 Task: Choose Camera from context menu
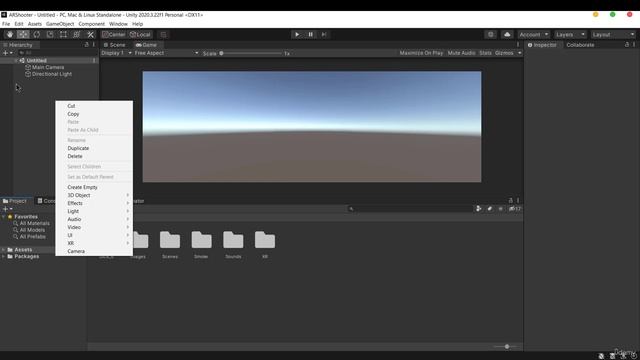[94, 251]
